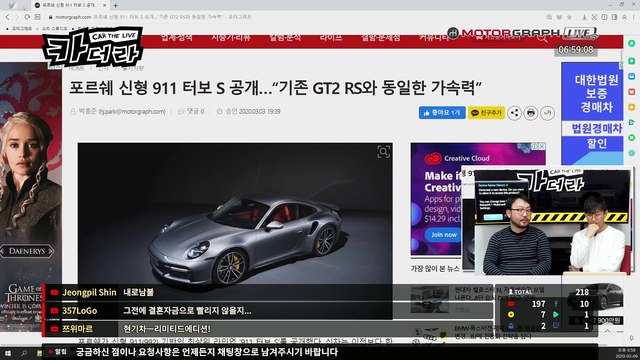Click the share icon beside 친구추가
This screenshot has width=640, height=360.
[x=514, y=113]
